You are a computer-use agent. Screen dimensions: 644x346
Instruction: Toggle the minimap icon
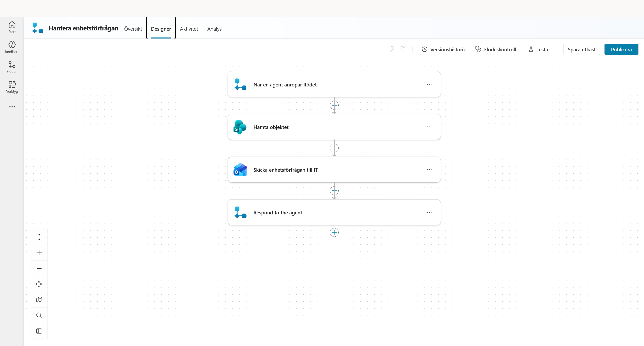click(x=39, y=300)
